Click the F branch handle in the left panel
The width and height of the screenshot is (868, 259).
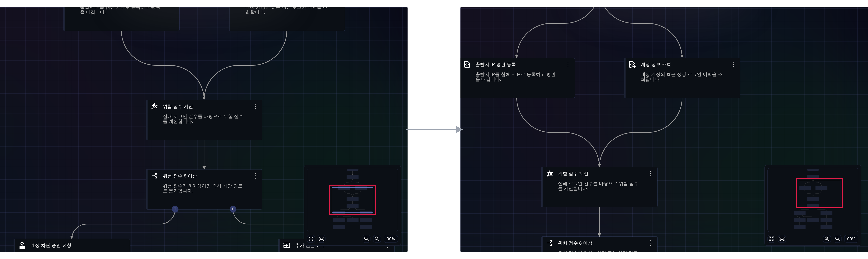tap(233, 209)
